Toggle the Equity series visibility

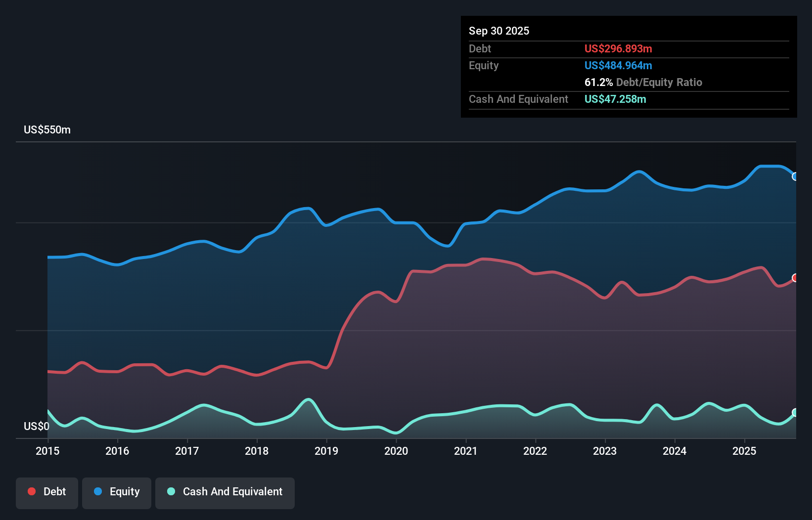116,491
